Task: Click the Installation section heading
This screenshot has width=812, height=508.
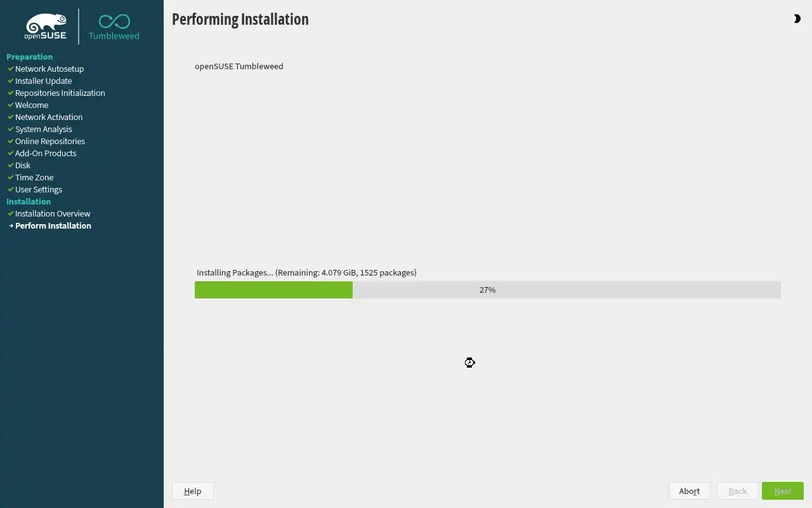Action: [x=29, y=201]
